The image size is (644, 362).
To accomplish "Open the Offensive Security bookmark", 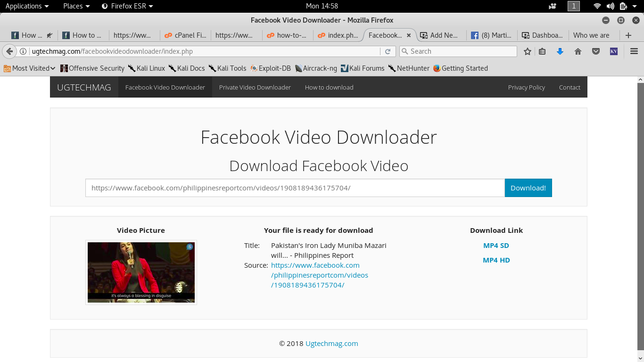I will click(x=92, y=68).
